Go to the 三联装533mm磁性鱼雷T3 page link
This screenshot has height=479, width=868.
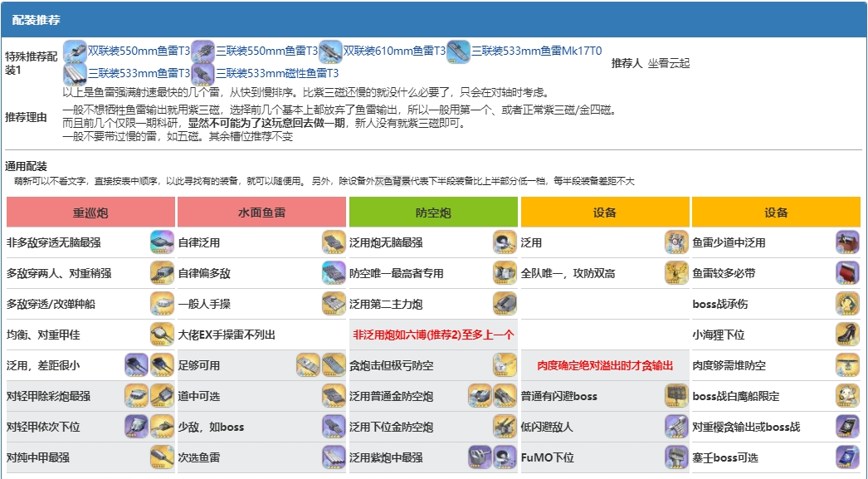coord(277,73)
